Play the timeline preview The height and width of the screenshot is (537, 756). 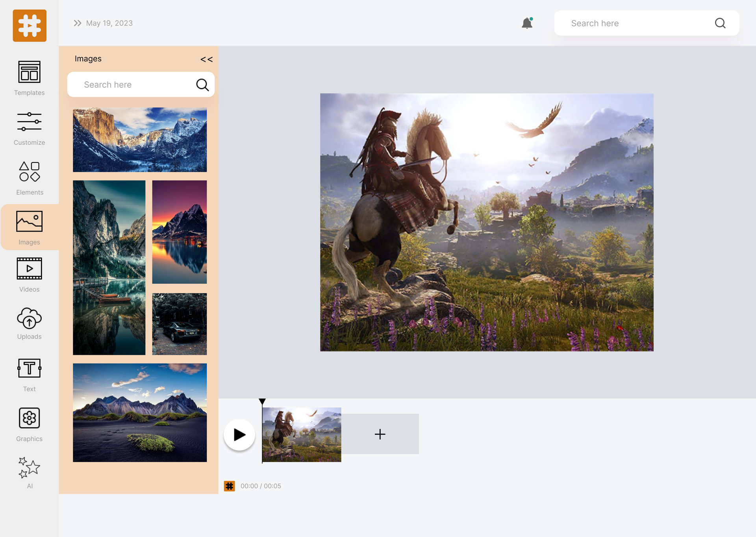point(239,435)
